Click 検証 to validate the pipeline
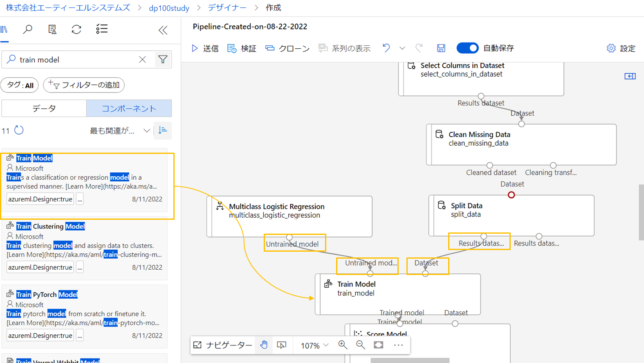 (x=242, y=49)
